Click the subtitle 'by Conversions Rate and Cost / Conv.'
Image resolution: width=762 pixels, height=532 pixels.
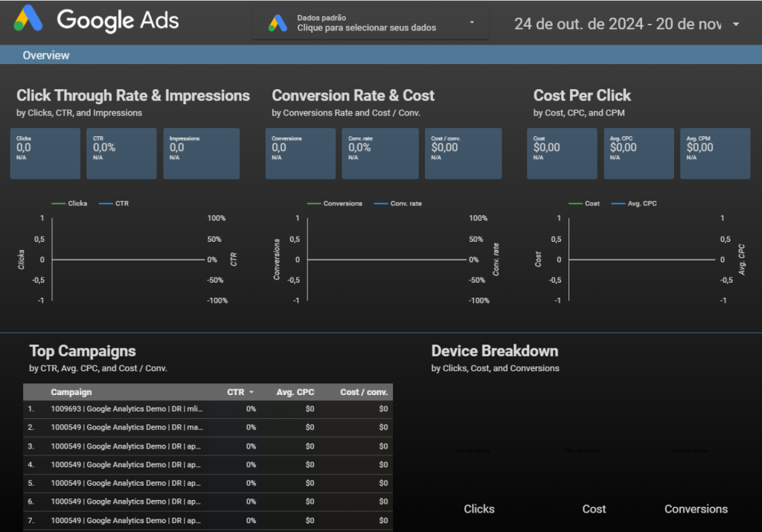click(x=346, y=112)
